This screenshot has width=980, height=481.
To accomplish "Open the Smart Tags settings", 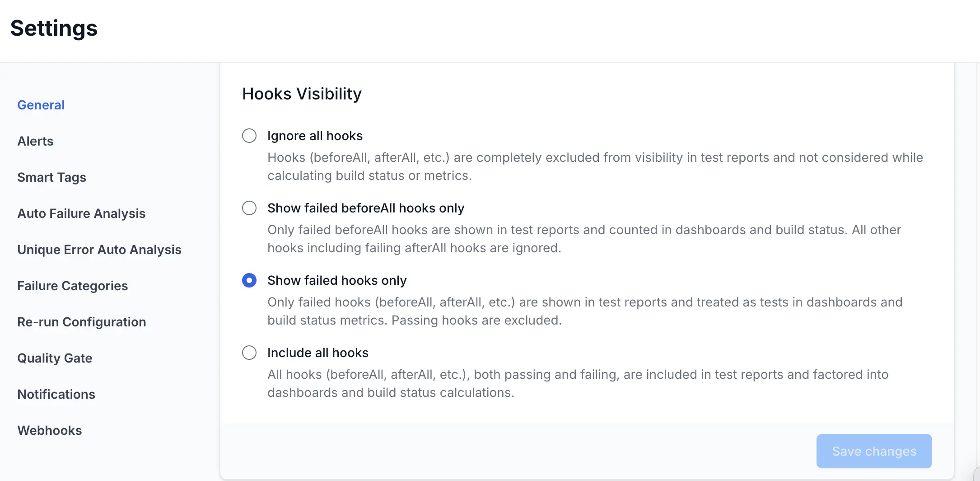I will click(51, 177).
